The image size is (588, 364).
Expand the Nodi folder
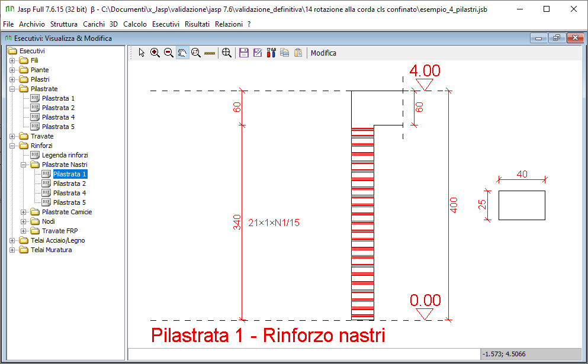(x=23, y=221)
